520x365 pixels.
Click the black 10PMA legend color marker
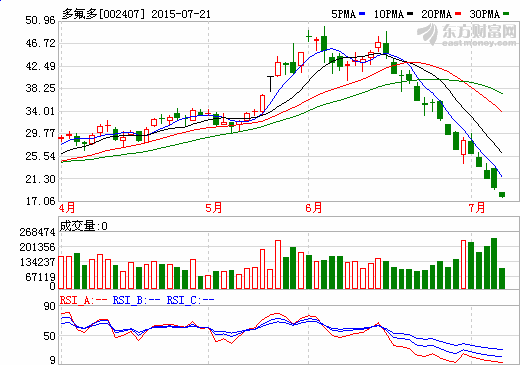click(x=410, y=14)
